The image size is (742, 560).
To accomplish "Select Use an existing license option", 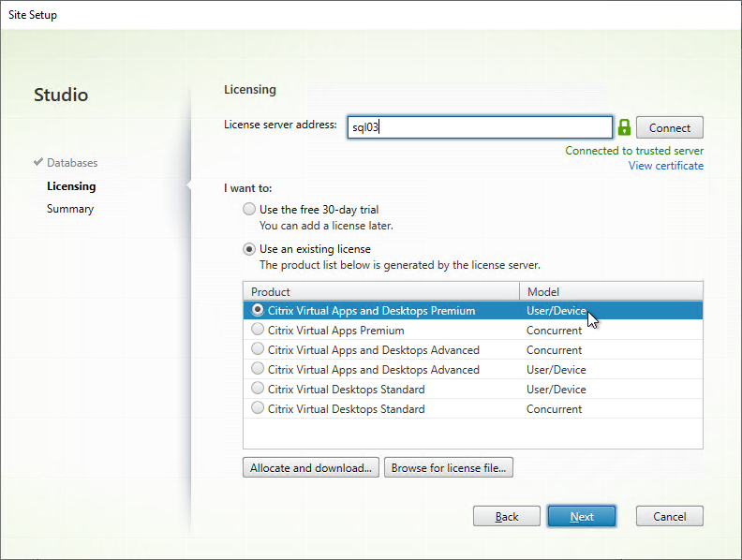I will [x=249, y=249].
